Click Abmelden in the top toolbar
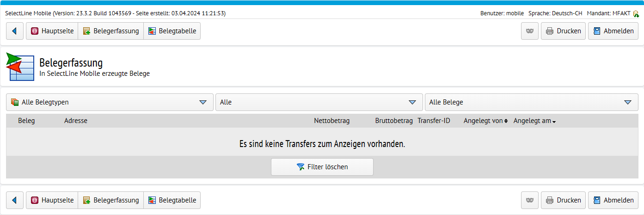The height and width of the screenshot is (215, 644). pos(613,31)
